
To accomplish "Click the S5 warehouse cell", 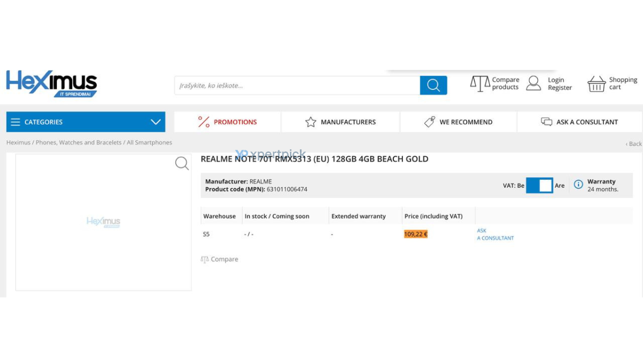I will [206, 234].
